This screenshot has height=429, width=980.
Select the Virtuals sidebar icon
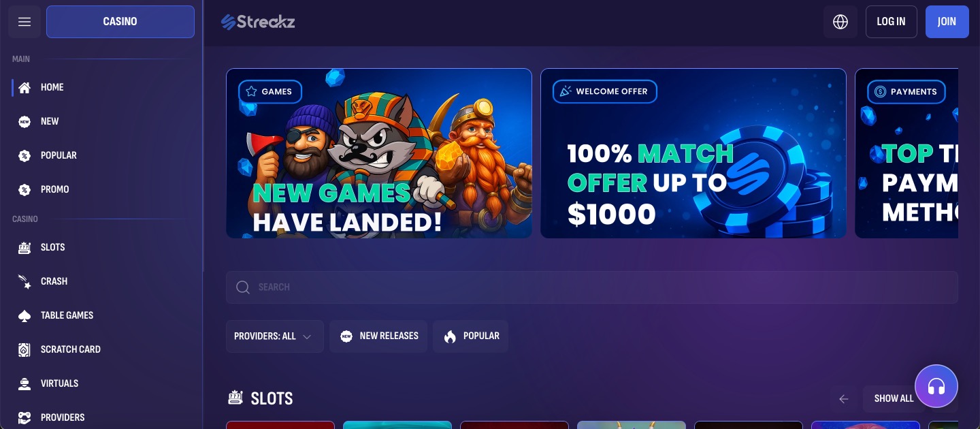click(x=24, y=383)
